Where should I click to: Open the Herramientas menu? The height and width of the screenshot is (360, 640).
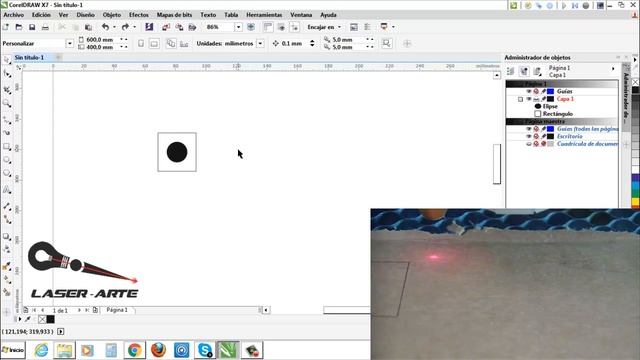(x=264, y=15)
